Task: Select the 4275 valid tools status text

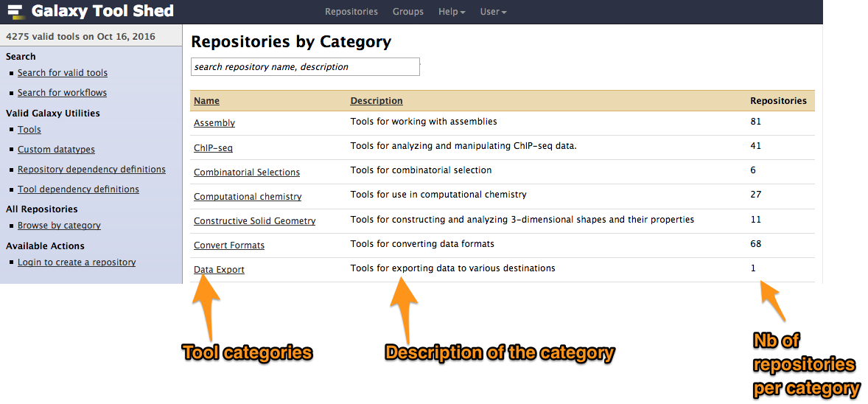Action: (x=80, y=37)
